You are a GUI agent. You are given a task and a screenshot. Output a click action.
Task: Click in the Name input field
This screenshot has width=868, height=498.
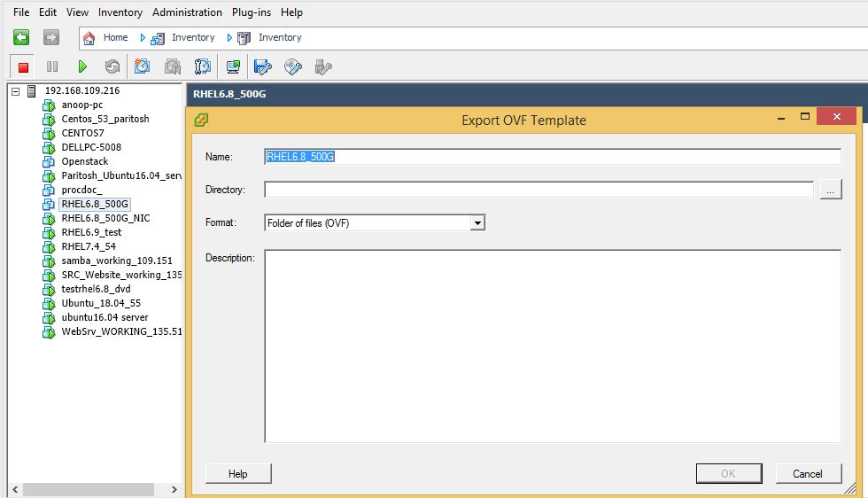553,157
